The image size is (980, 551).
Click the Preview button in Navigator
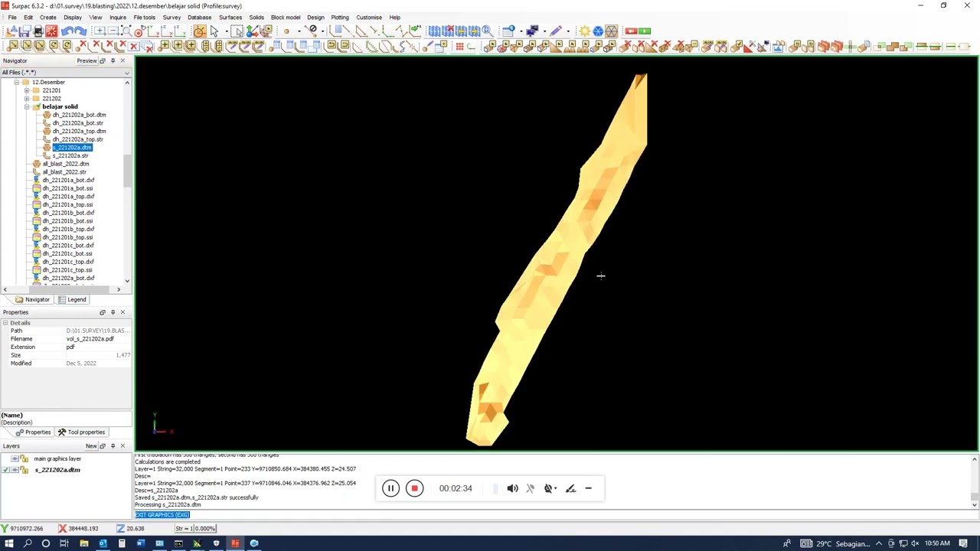(87, 61)
